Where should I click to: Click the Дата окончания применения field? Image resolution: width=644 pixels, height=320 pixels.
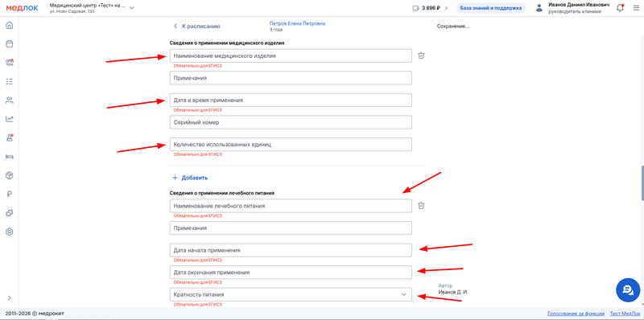click(x=291, y=273)
